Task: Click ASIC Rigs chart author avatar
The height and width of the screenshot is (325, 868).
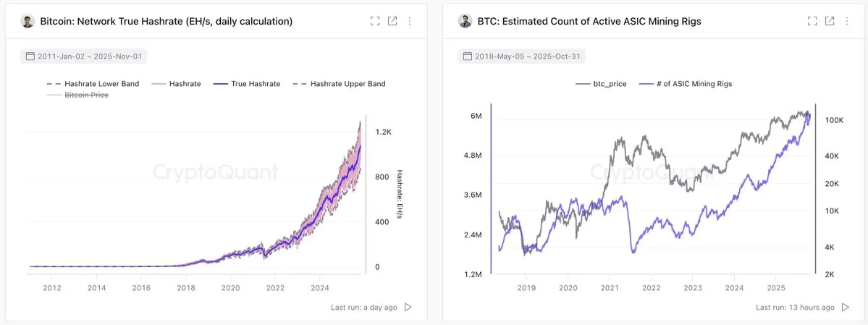Action: 465,22
